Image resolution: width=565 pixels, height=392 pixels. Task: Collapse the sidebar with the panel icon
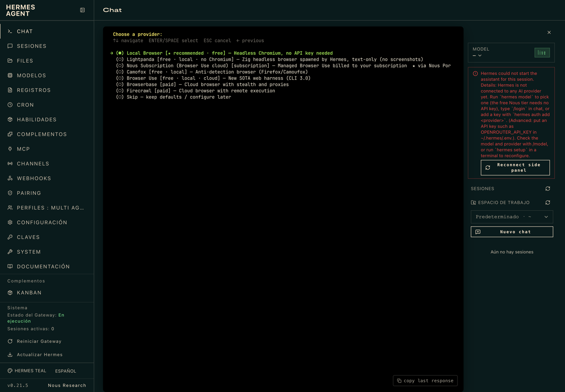tap(82, 10)
